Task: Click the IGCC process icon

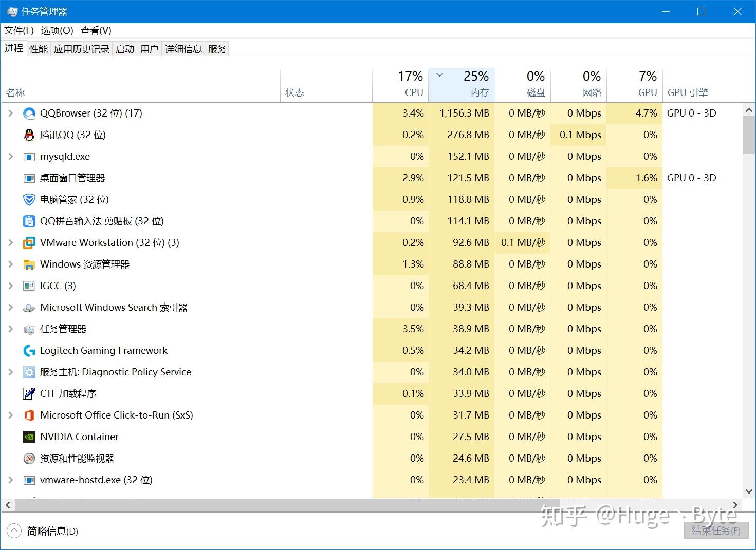Action: [x=29, y=286]
